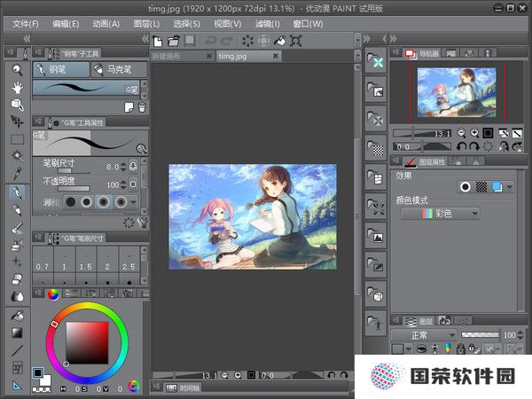Open 文件(F) menu
Viewport: 532px width, 399px height.
(x=26, y=24)
